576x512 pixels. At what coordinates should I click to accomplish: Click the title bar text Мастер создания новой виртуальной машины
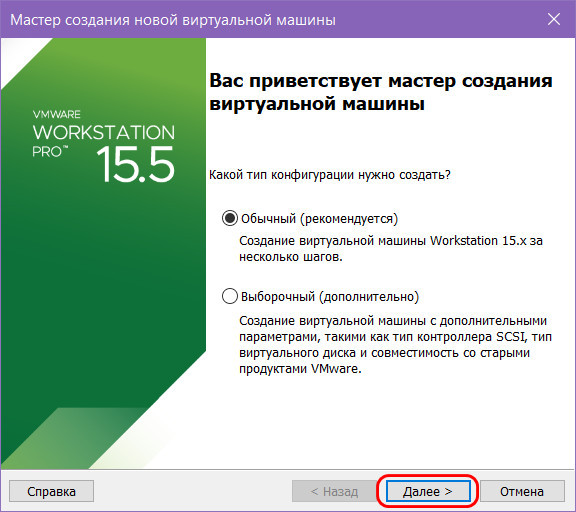pyautogui.click(x=173, y=20)
